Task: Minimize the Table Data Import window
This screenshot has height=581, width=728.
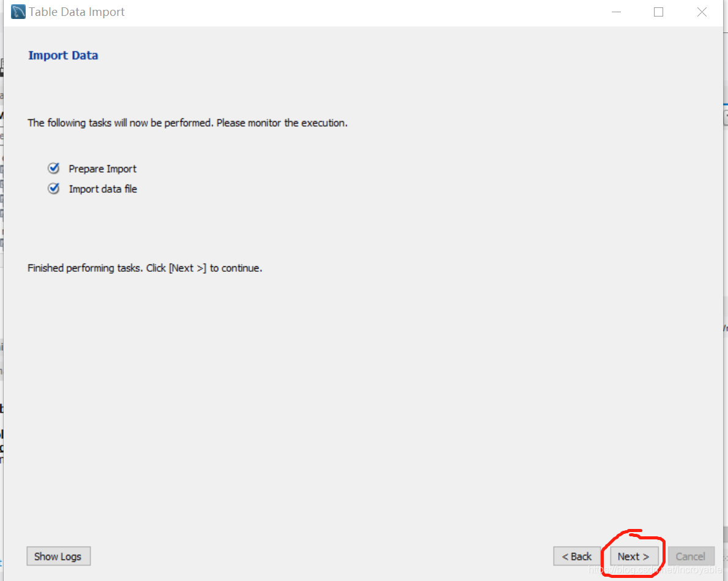Action: (x=616, y=12)
